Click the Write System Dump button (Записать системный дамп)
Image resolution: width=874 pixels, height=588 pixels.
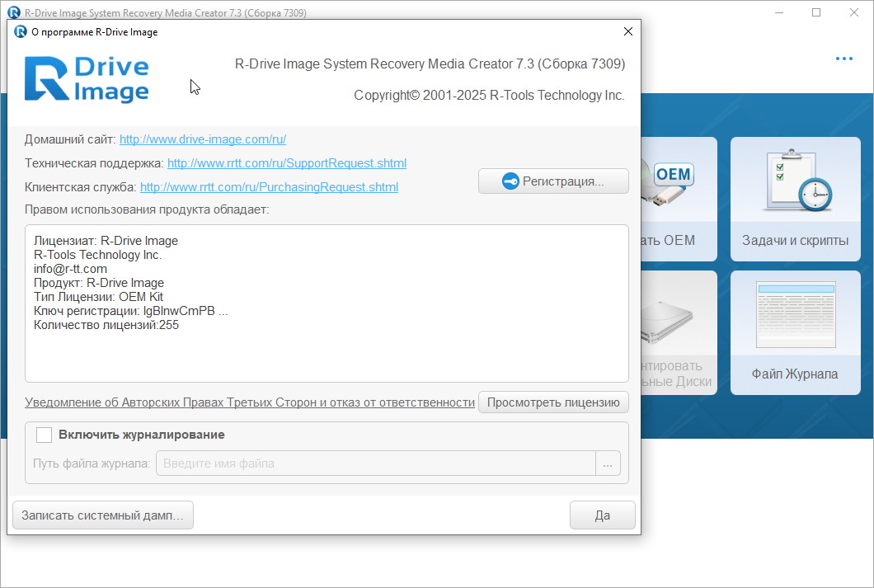click(102, 515)
